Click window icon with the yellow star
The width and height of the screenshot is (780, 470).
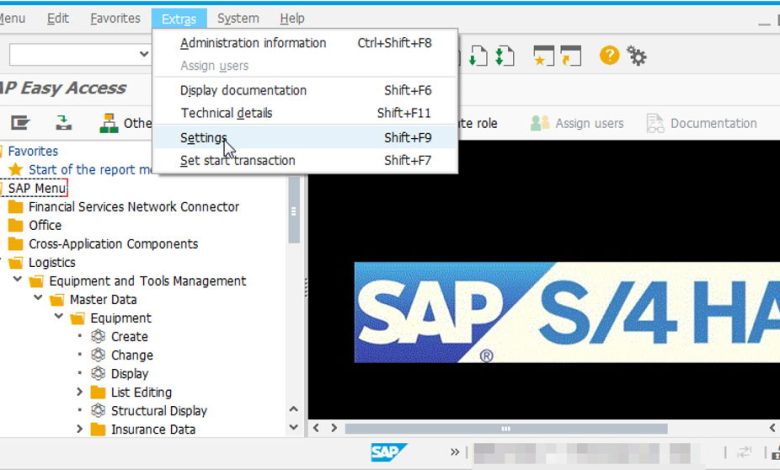coord(543,56)
